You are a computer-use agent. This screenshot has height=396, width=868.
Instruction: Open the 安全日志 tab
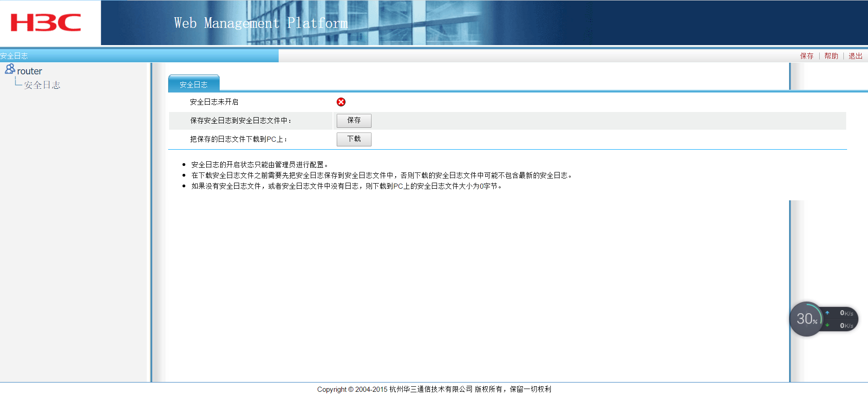click(194, 83)
